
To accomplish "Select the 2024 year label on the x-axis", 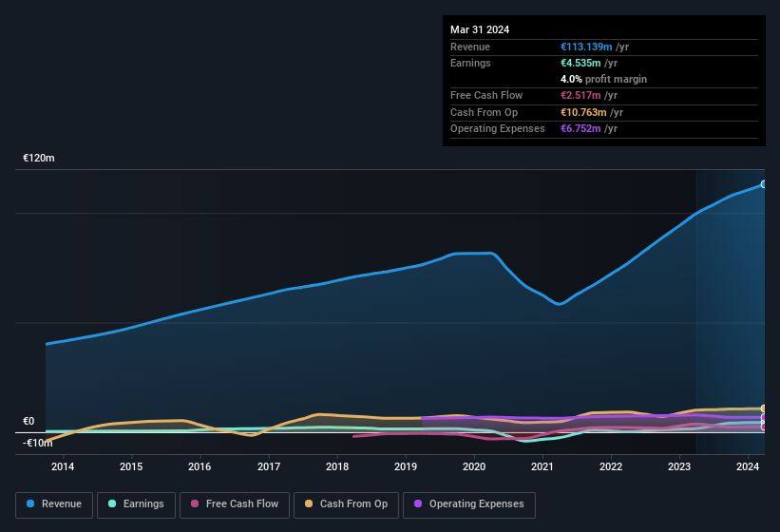I will pos(748,466).
